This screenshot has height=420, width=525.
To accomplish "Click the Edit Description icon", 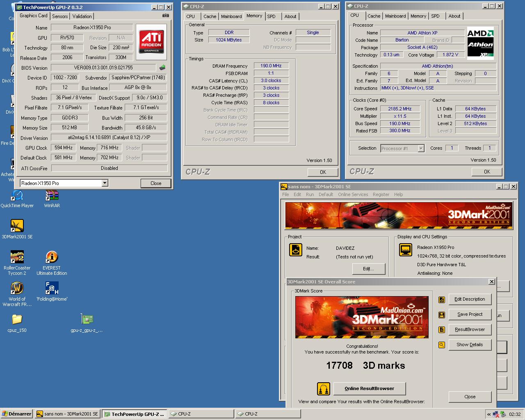I will [442, 299].
